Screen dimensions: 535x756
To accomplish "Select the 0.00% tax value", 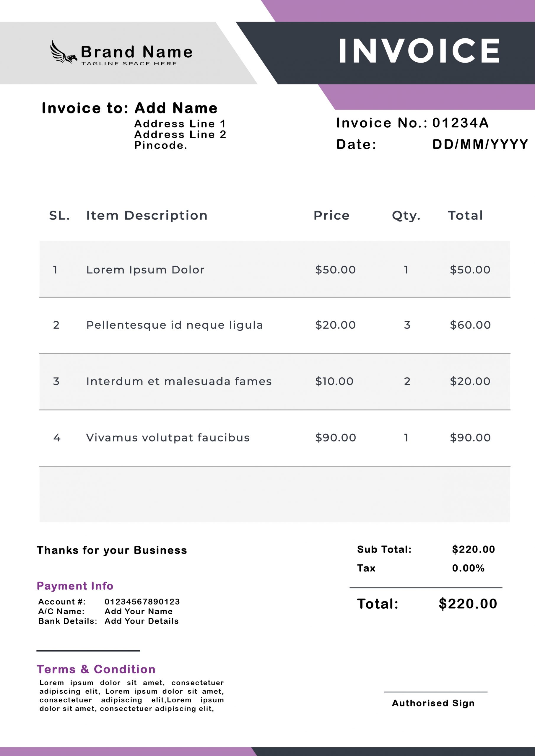I will [x=468, y=568].
